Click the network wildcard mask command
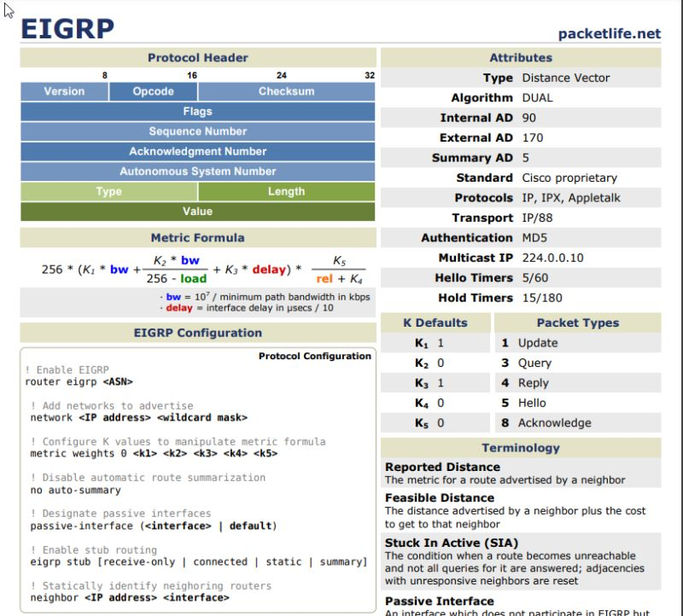The width and height of the screenshot is (683, 616). (x=138, y=417)
